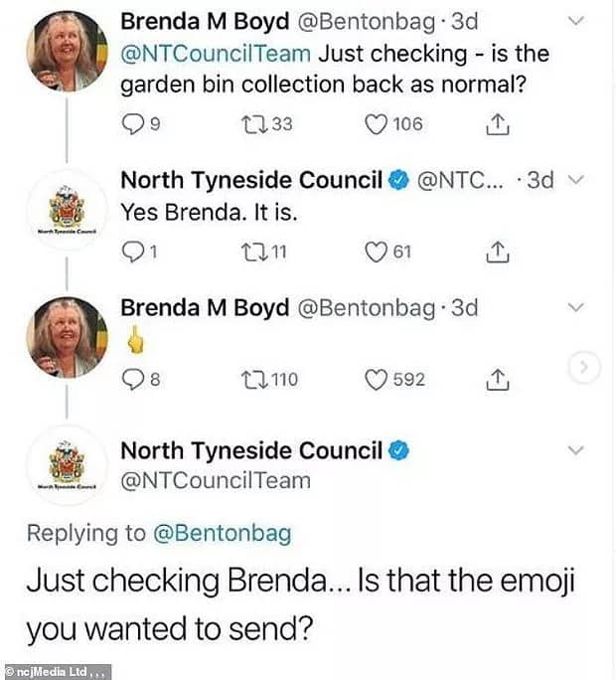Open North Tyneside Council avatar on last tweet
Image resolution: width=616 pixels, height=680 pixels.
point(68,466)
